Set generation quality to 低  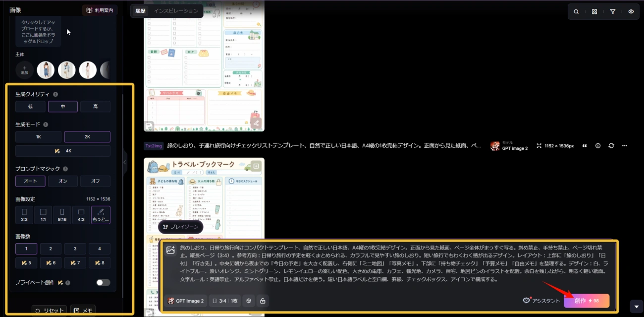point(30,107)
